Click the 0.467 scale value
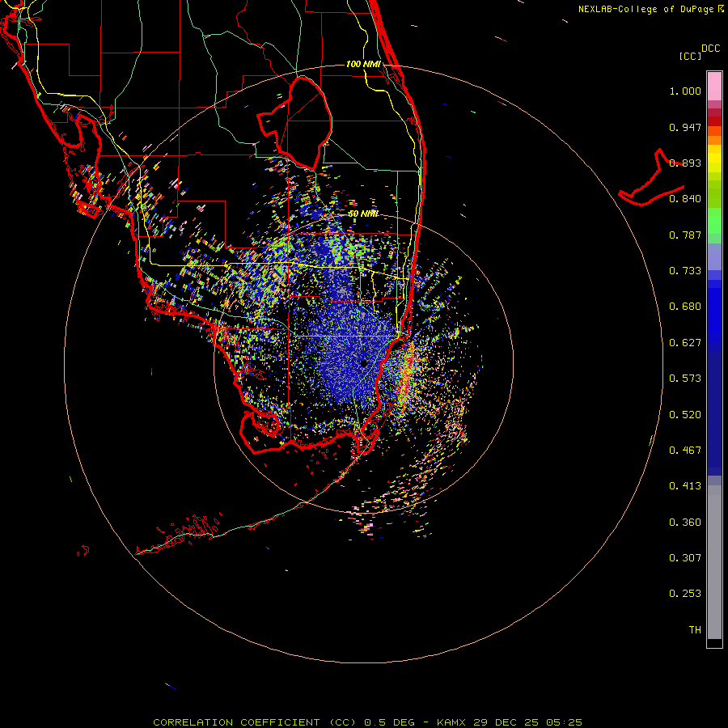The width and height of the screenshot is (728, 728). 685,451
